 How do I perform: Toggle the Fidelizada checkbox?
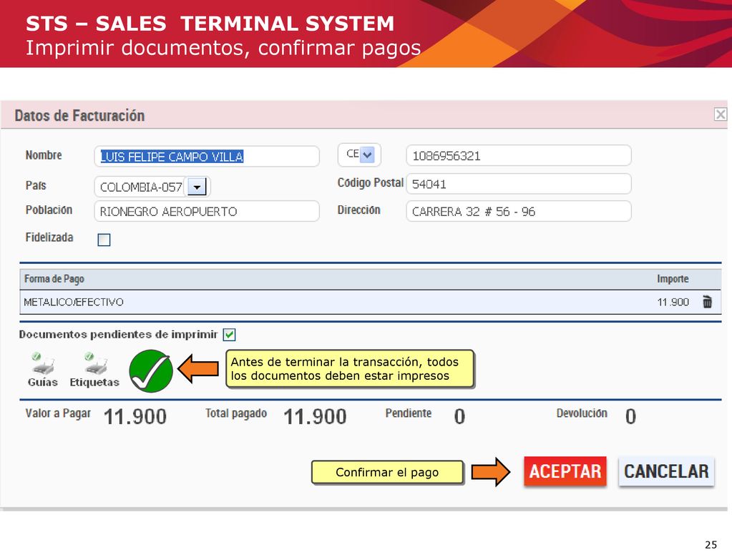coord(104,240)
